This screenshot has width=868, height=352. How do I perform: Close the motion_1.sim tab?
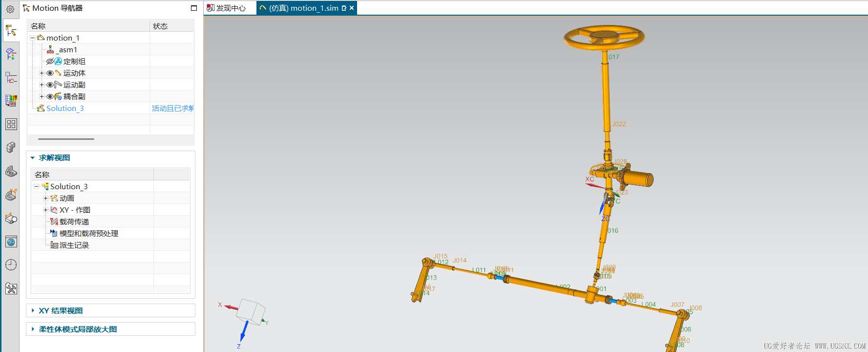point(352,8)
